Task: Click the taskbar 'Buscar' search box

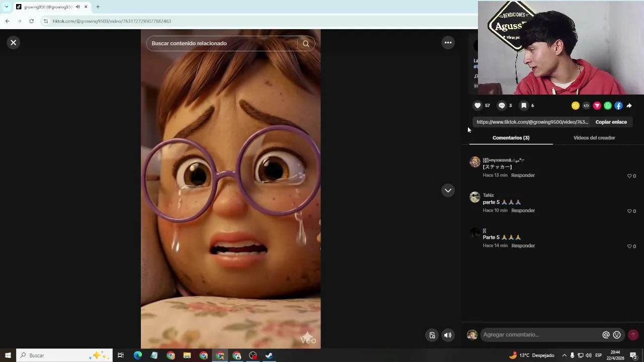Action: tap(64, 355)
